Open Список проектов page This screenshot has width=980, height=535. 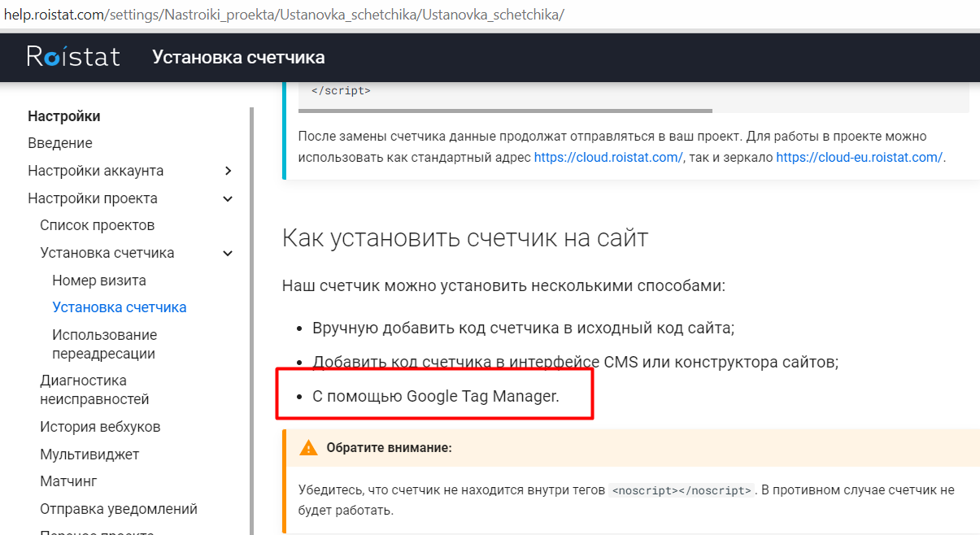(x=98, y=225)
